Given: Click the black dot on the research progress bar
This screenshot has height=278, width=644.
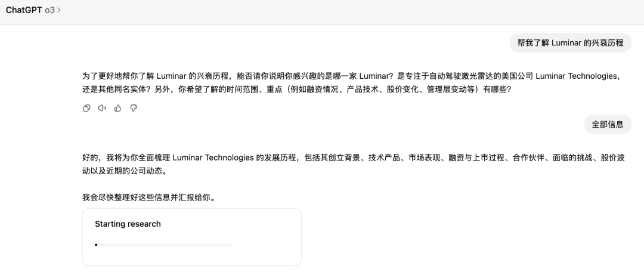Looking at the screenshot, I should [x=96, y=245].
